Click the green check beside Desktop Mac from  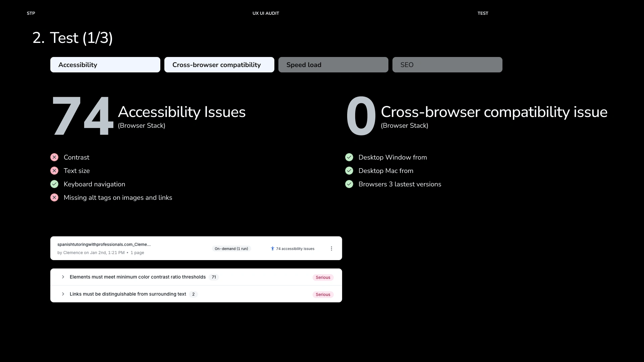pos(349,171)
